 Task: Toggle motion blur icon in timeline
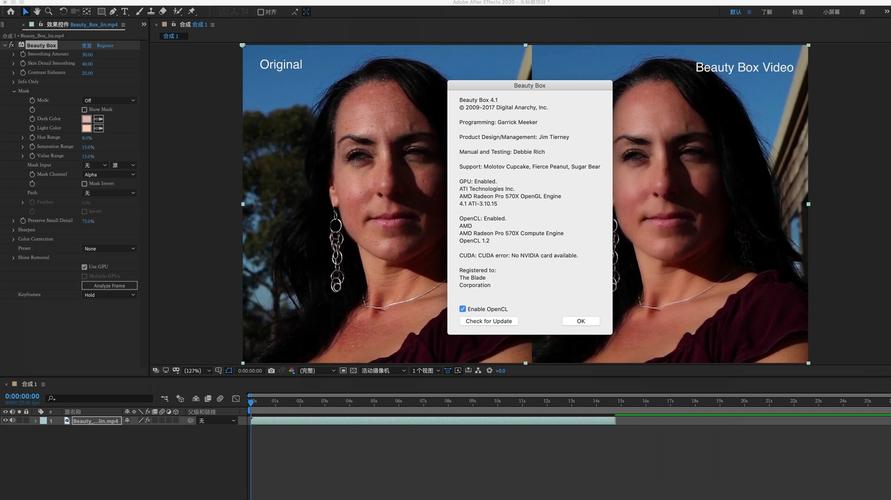220,399
